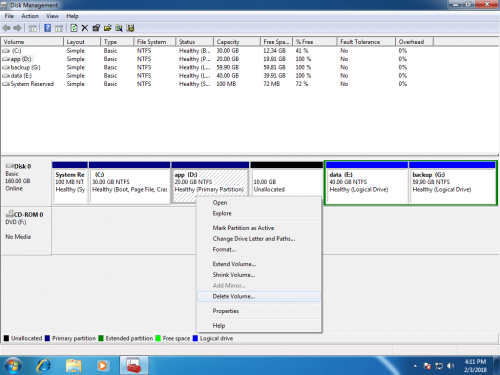
Task: Click the Primary partition legend swatch
Action: (47, 338)
